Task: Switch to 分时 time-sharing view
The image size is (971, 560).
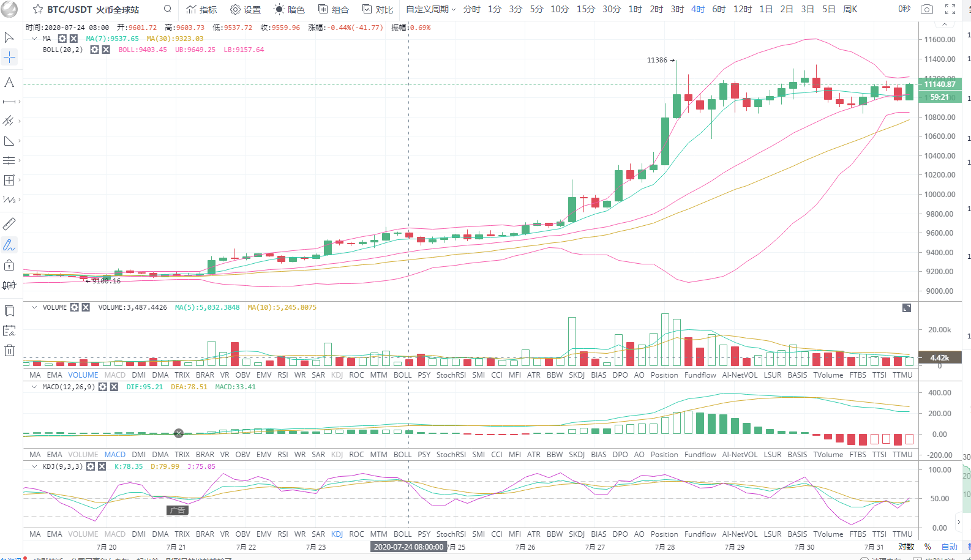Action: pos(472,9)
